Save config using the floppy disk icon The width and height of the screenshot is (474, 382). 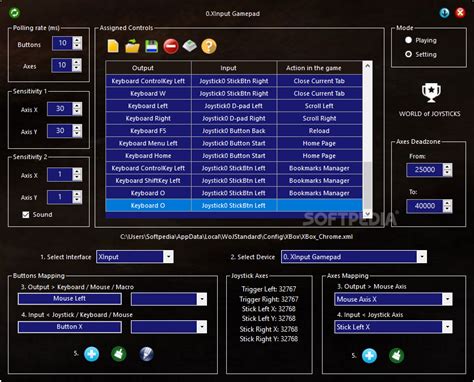coord(152,46)
